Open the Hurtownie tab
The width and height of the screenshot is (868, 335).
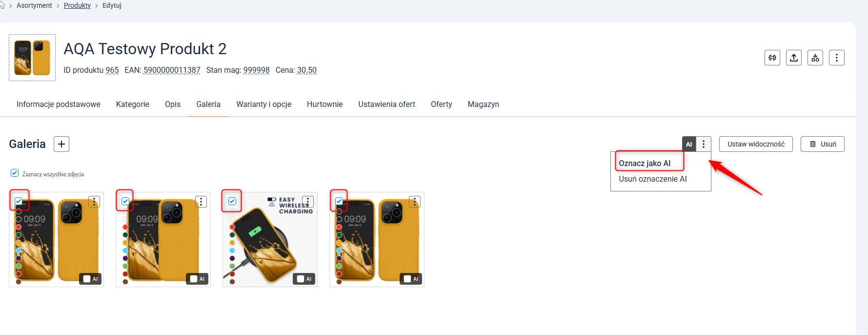(x=325, y=104)
